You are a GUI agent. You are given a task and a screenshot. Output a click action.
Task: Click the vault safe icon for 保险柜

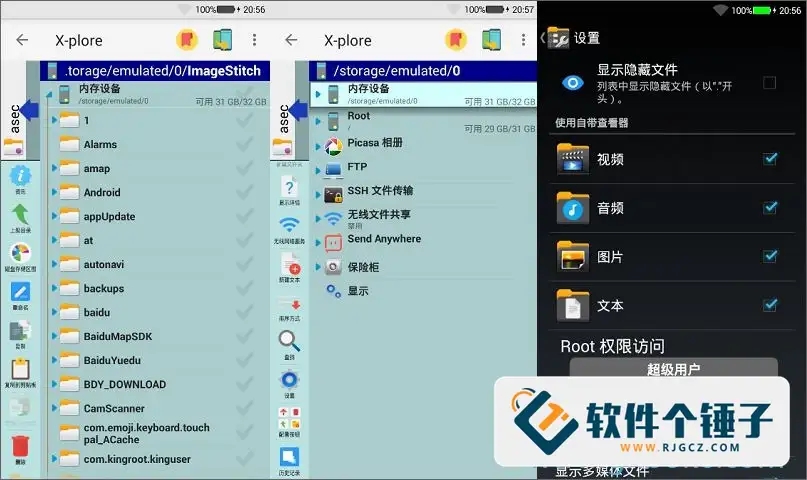click(334, 266)
